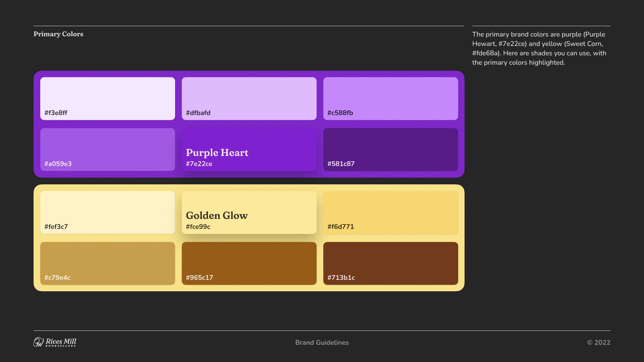Click the Rices Mill Booksellers logo
This screenshot has height=362, width=644.
pyautogui.click(x=55, y=342)
